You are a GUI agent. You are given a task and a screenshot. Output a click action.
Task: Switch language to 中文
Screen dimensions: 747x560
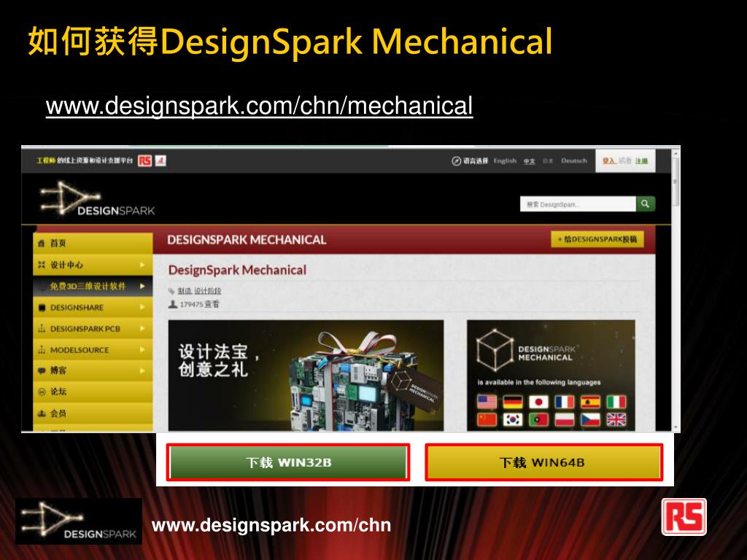[x=530, y=161]
